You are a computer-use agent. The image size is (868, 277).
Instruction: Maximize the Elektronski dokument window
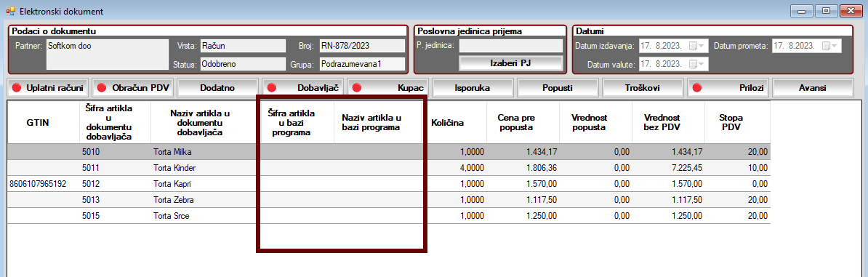coord(827,10)
